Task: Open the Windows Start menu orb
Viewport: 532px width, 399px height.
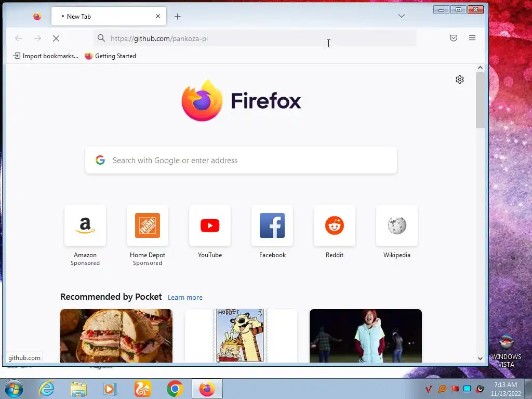Action: click(14, 389)
